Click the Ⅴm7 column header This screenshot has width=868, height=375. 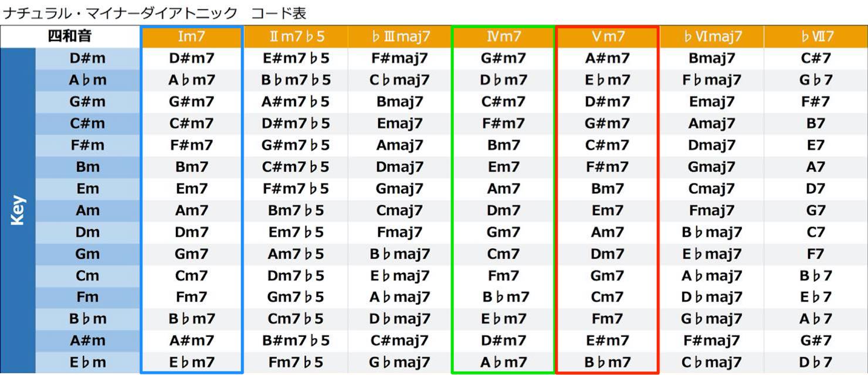[x=607, y=37]
